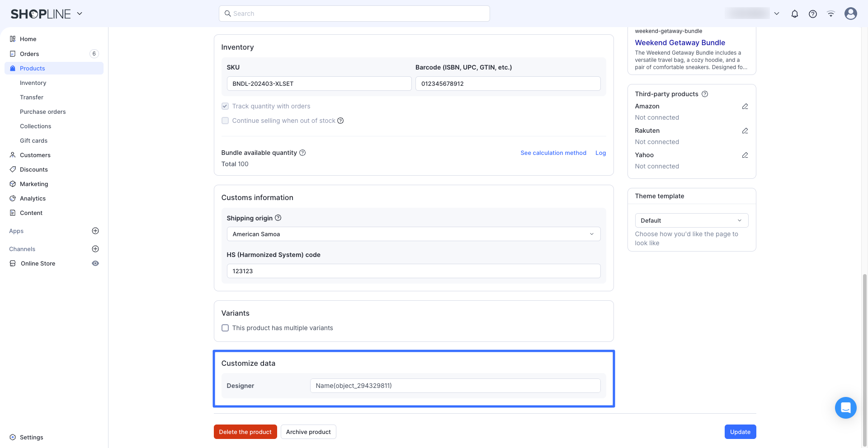Toggle 'Continue selling when out of stock'

[225, 121]
